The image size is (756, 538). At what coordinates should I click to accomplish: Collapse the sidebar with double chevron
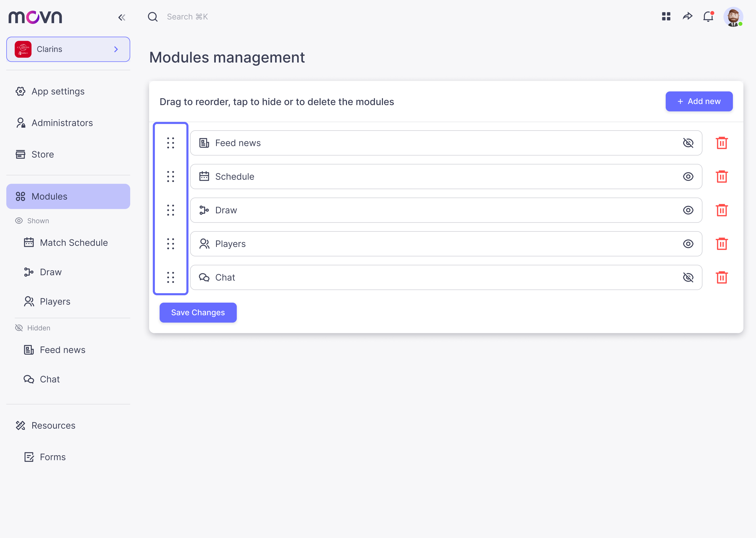click(x=122, y=17)
